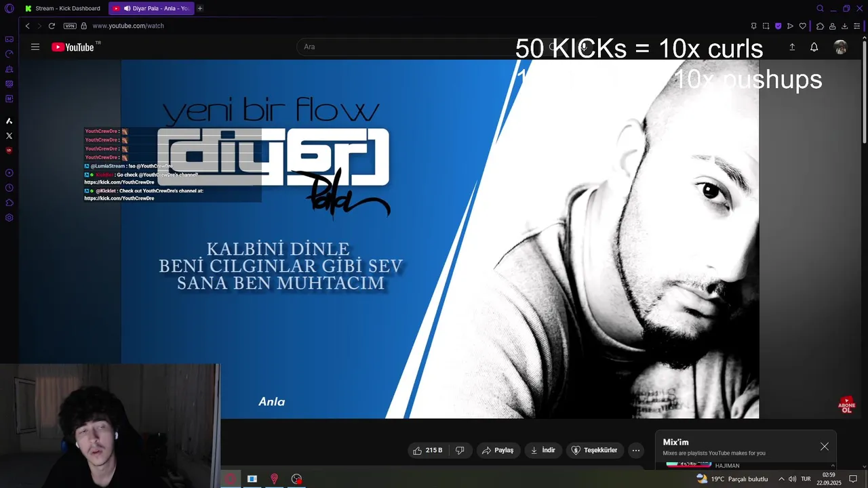Click the İndir download button
The height and width of the screenshot is (488, 868).
tap(542, 450)
